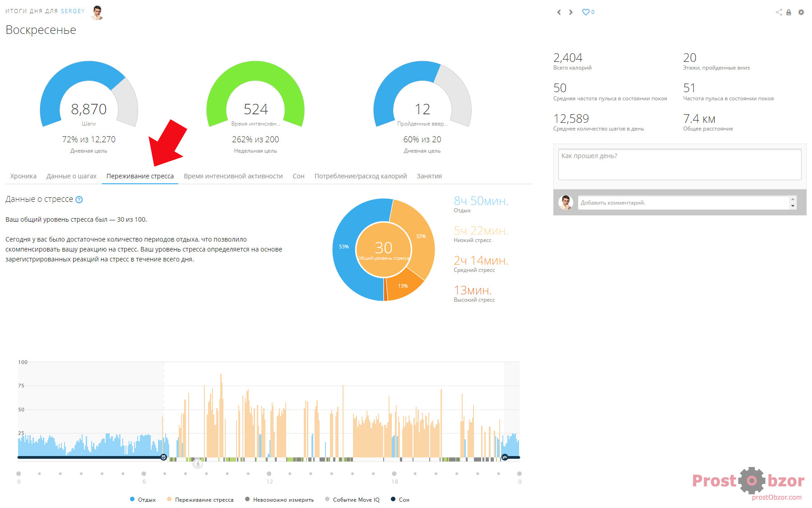Click the Move IQ walking event icon

(198, 464)
